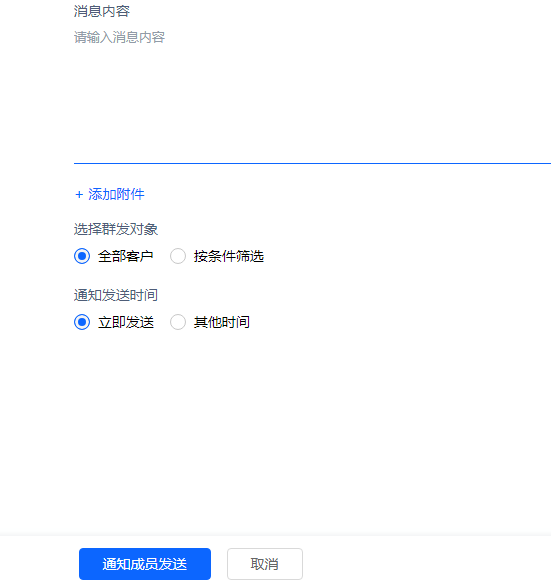551x587 pixels.
Task: Click the 选择群发对象 section heading
Action: pyautogui.click(x=116, y=229)
